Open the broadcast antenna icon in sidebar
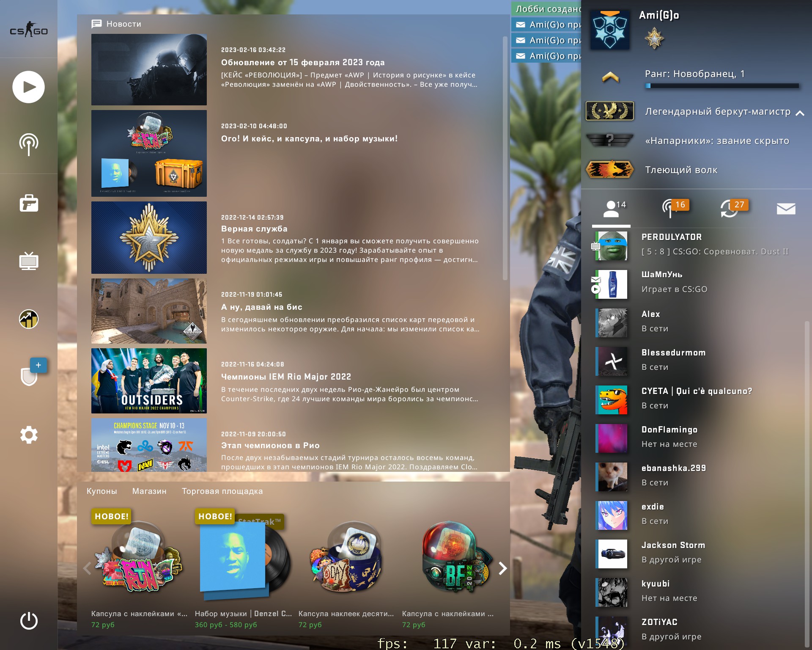Image resolution: width=812 pixels, height=650 pixels. pyautogui.click(x=28, y=144)
